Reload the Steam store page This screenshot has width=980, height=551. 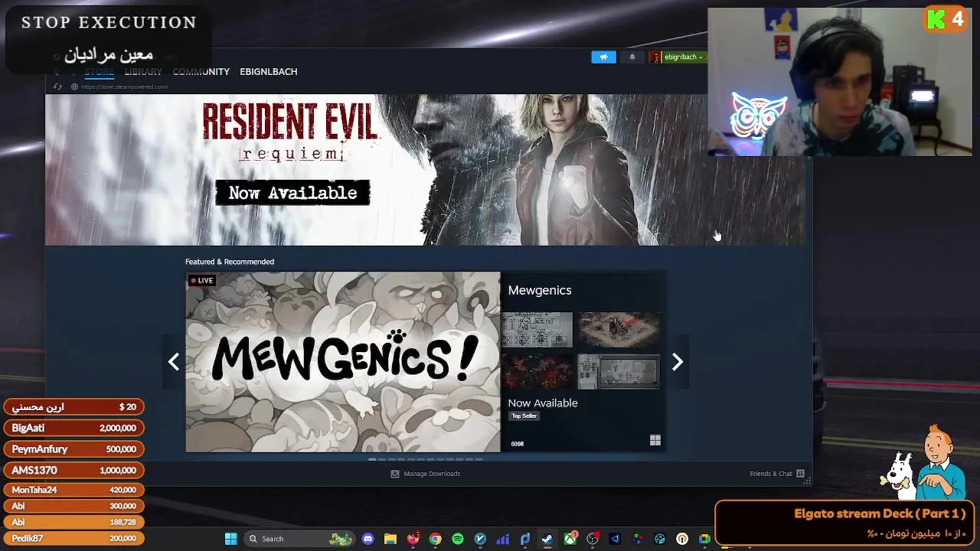pos(57,86)
